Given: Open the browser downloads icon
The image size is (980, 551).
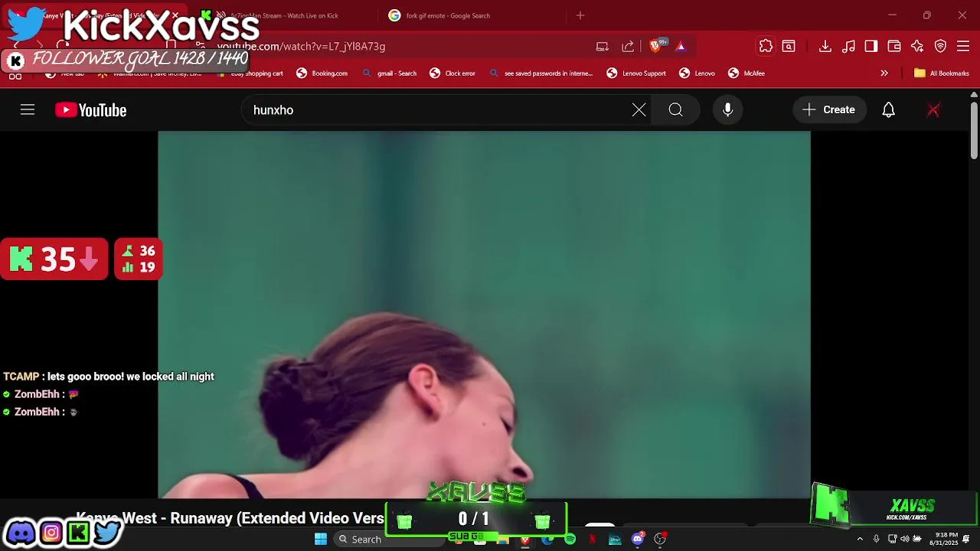Looking at the screenshot, I should [825, 47].
